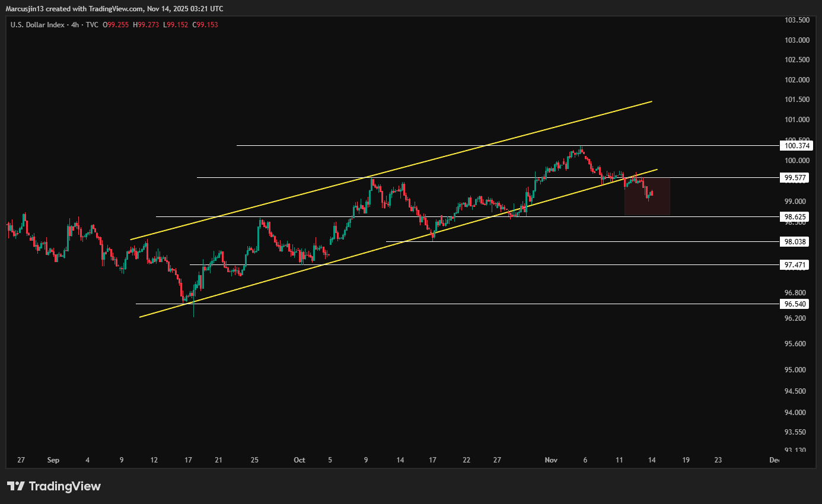Click the 22 date label on the time axis
The height and width of the screenshot is (504, 822).
467,460
